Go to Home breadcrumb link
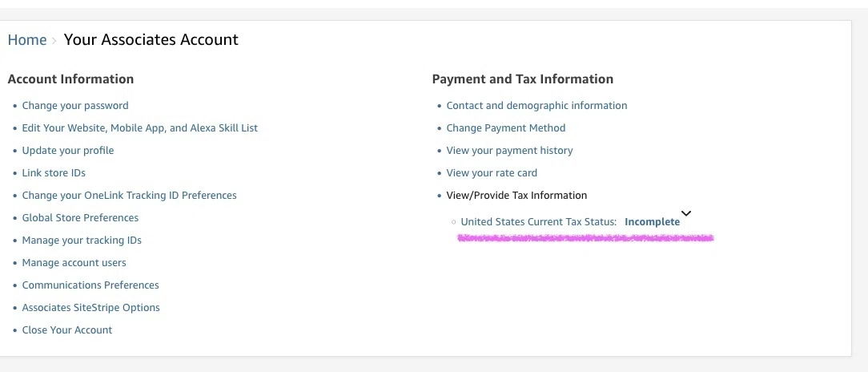868x372 pixels. (27, 40)
